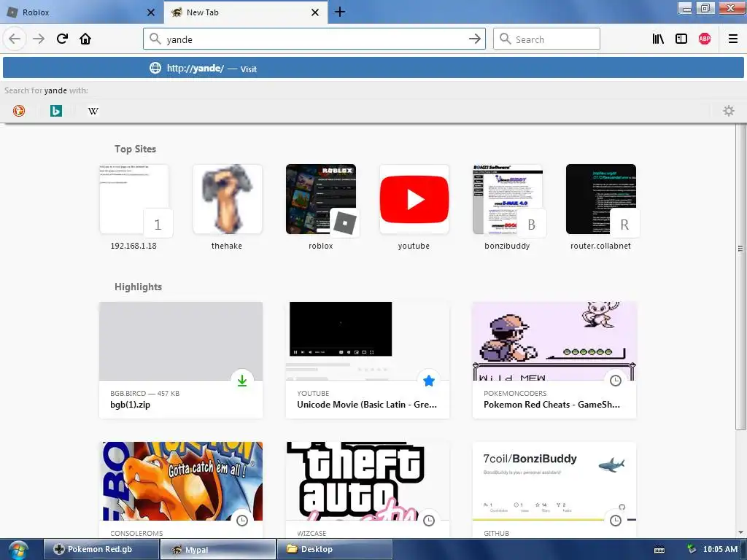
Task: Click the history clock on GitHub card
Action: (x=616, y=521)
